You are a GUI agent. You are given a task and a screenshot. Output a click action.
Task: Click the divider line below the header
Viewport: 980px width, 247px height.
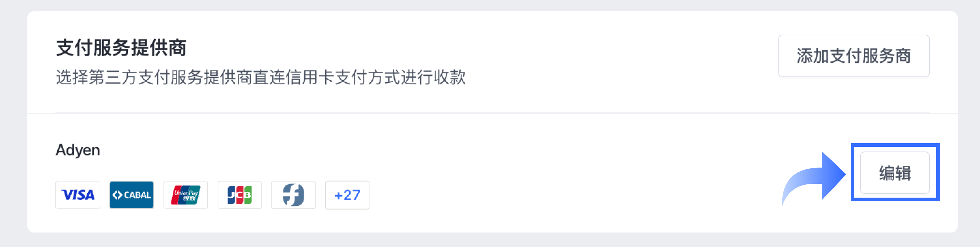492,113
